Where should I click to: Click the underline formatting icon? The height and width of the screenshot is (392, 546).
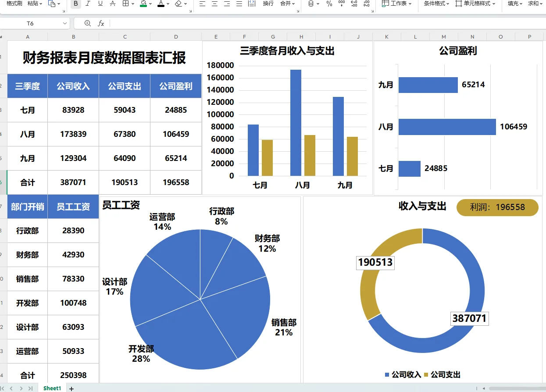[100, 4]
